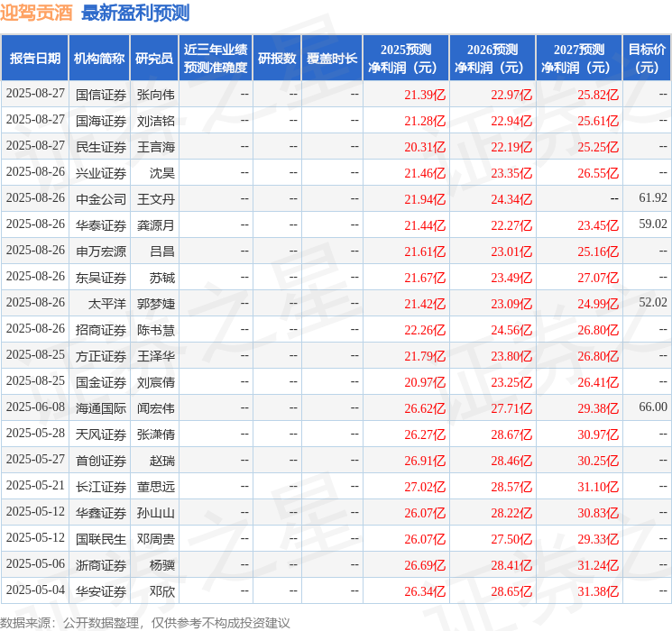Screen dimensions: 672x631
Task: Click 2025 forecast value 27.02亿
Action: 425,487
